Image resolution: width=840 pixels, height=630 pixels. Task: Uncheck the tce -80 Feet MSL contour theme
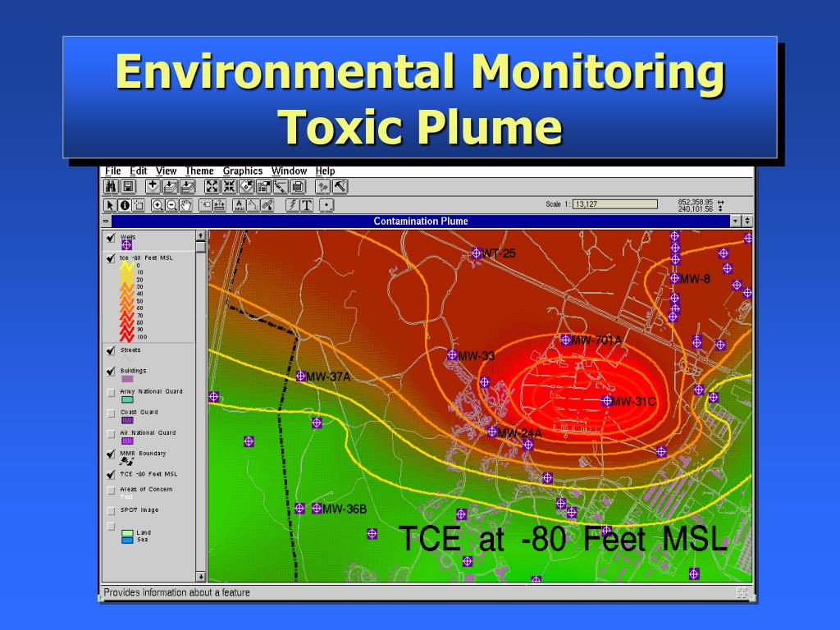click(x=111, y=258)
